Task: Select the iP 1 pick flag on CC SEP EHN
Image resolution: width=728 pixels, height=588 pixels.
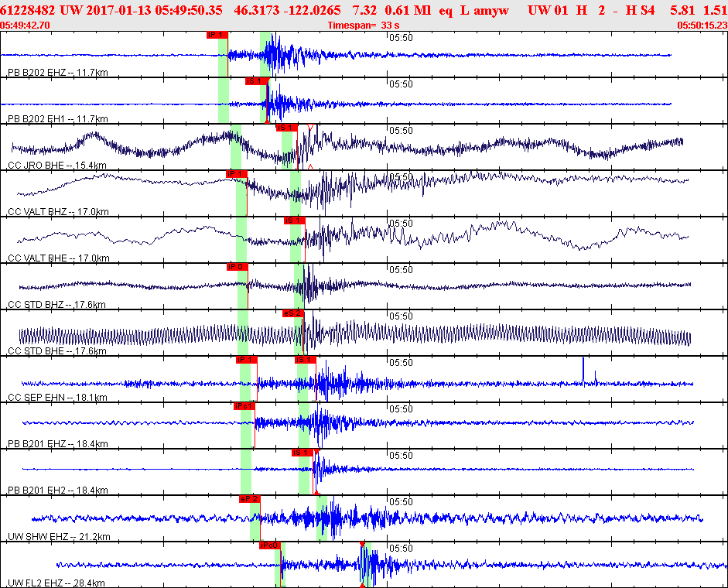Action: [x=247, y=360]
